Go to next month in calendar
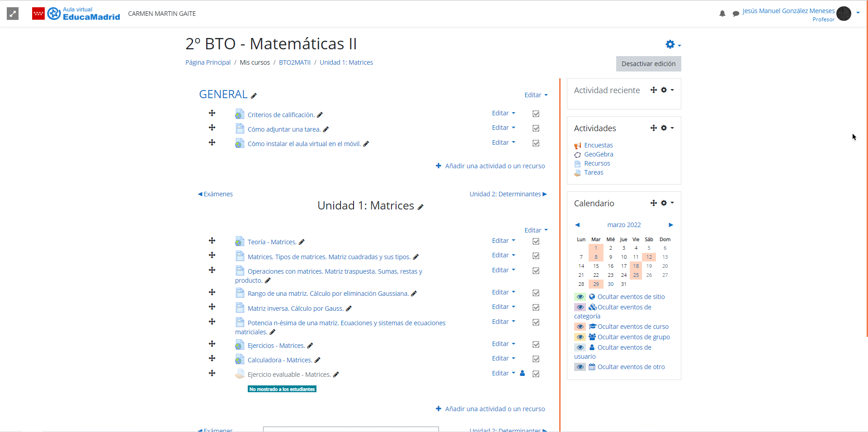 tap(671, 225)
